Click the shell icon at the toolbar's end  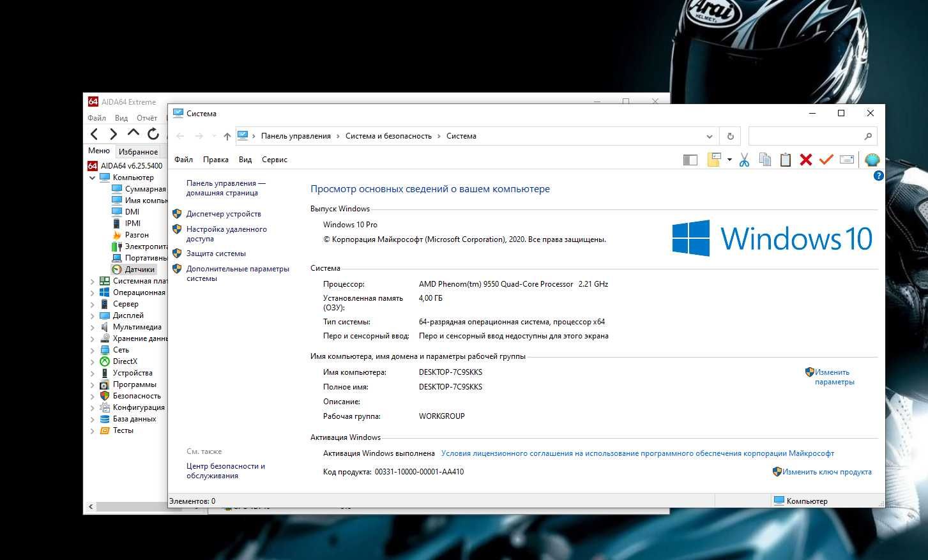(872, 160)
